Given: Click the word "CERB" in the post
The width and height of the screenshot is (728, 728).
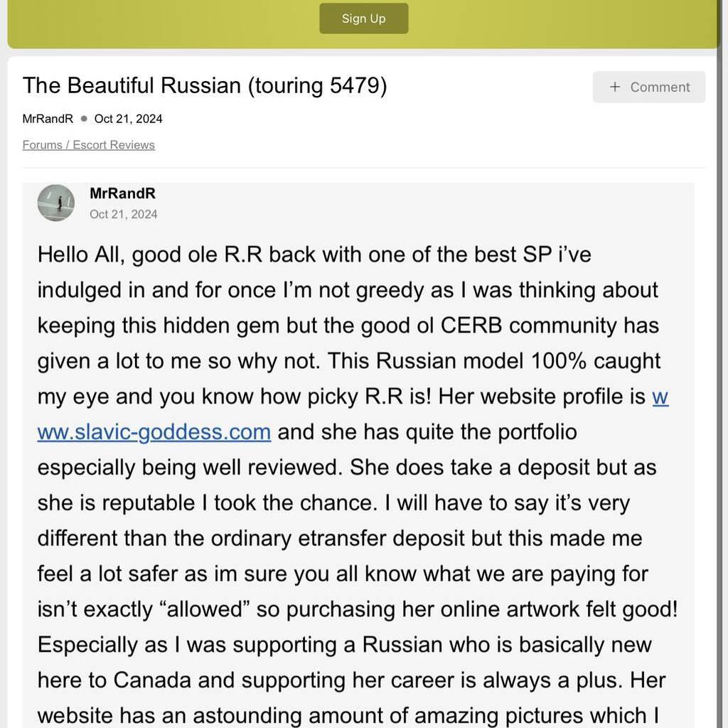Looking at the screenshot, I should [471, 326].
